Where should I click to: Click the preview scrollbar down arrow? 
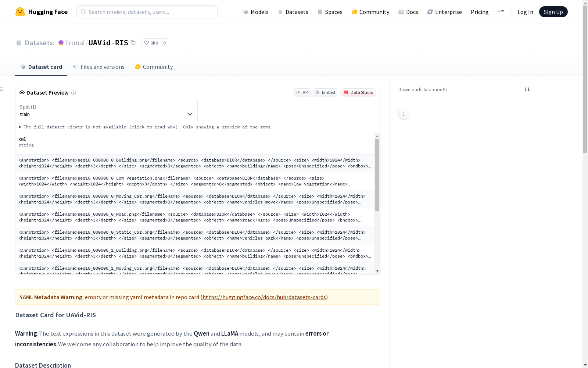point(377,271)
